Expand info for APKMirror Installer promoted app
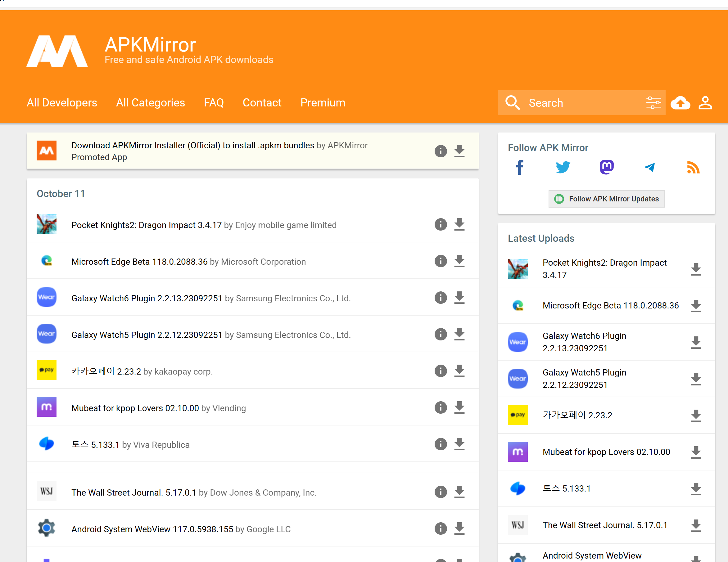This screenshot has height=562, width=728. coord(440,151)
